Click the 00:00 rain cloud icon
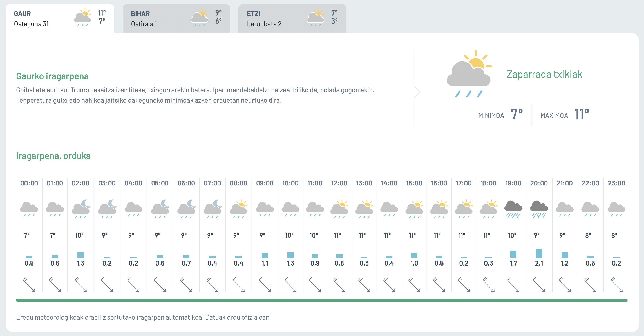644x336 pixels. pyautogui.click(x=29, y=209)
